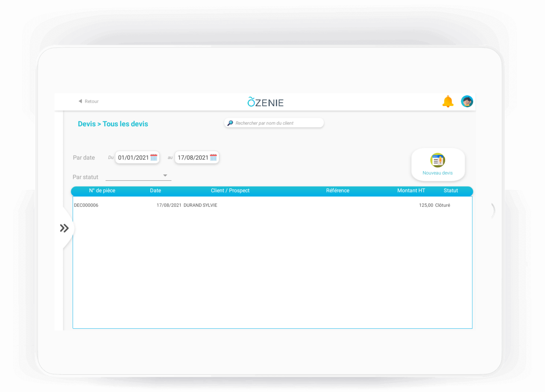Click client name DURAND SYLVIE

[200, 205]
